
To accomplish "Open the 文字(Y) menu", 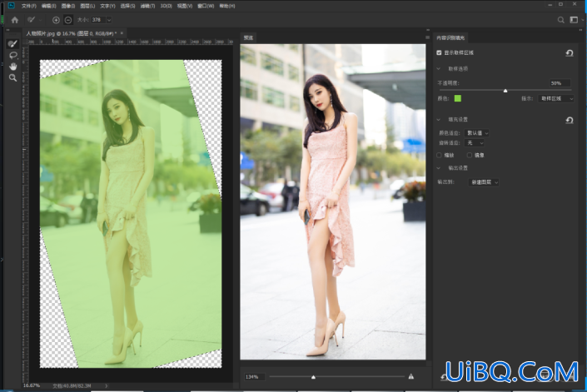I will [x=107, y=6].
